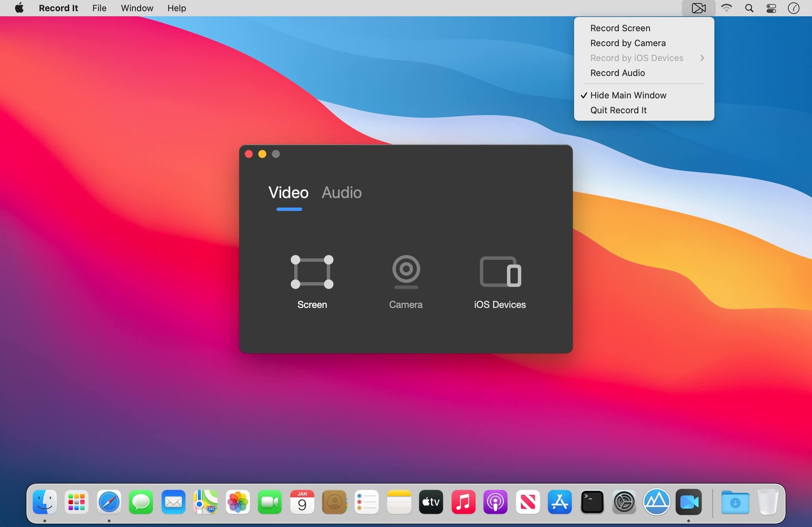Viewport: 812px width, 527px height.
Task: Toggle the Hide Main Window checkmark item
Action: [x=628, y=95]
